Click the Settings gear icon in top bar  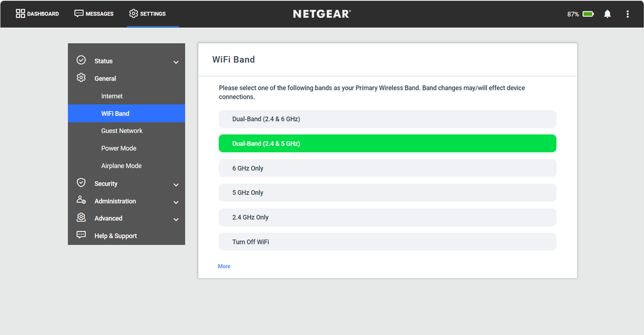coord(134,14)
